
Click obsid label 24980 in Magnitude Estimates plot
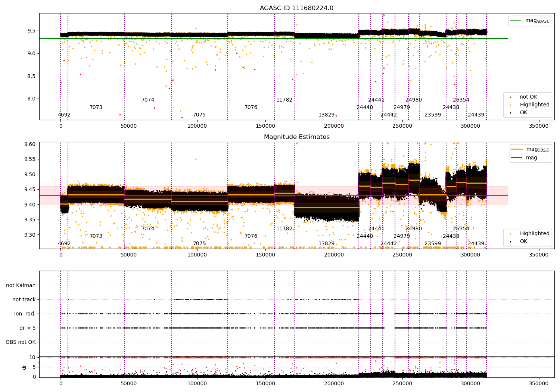[x=414, y=229]
